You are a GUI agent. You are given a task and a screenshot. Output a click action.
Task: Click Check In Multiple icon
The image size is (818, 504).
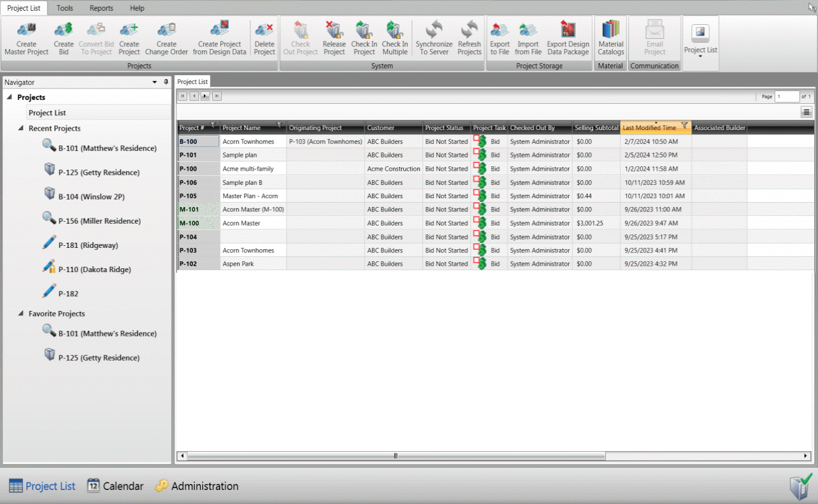(394, 30)
